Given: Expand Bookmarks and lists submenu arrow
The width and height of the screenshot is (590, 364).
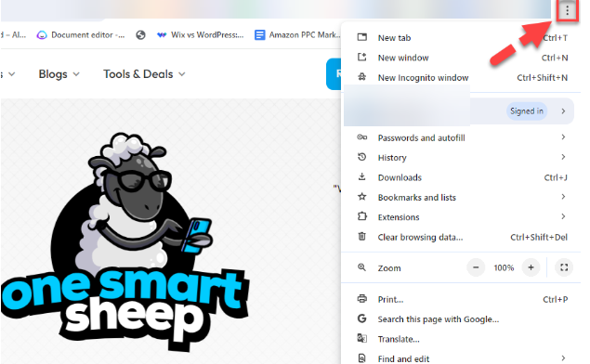Looking at the screenshot, I should click(563, 197).
